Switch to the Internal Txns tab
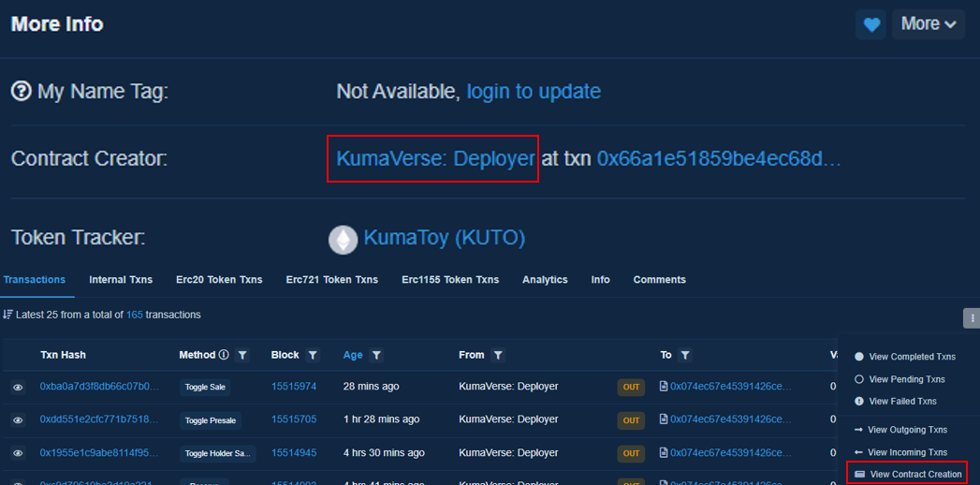The image size is (980, 485). (x=121, y=280)
